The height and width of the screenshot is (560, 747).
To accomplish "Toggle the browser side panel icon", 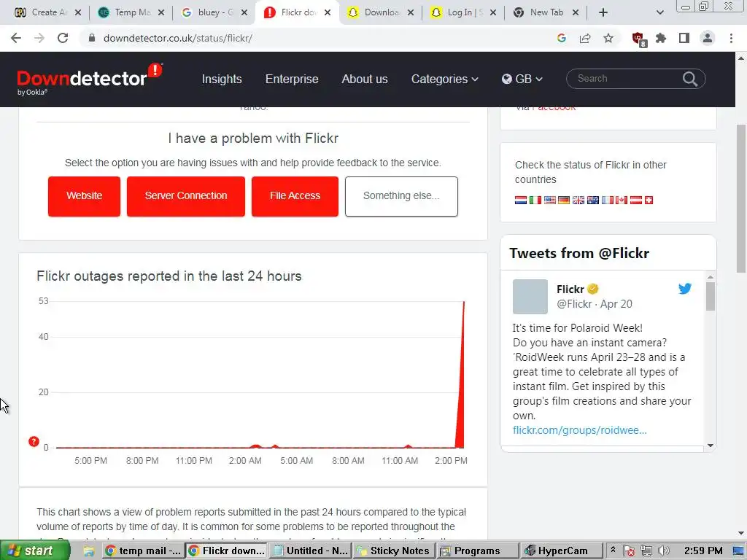I will (684, 38).
